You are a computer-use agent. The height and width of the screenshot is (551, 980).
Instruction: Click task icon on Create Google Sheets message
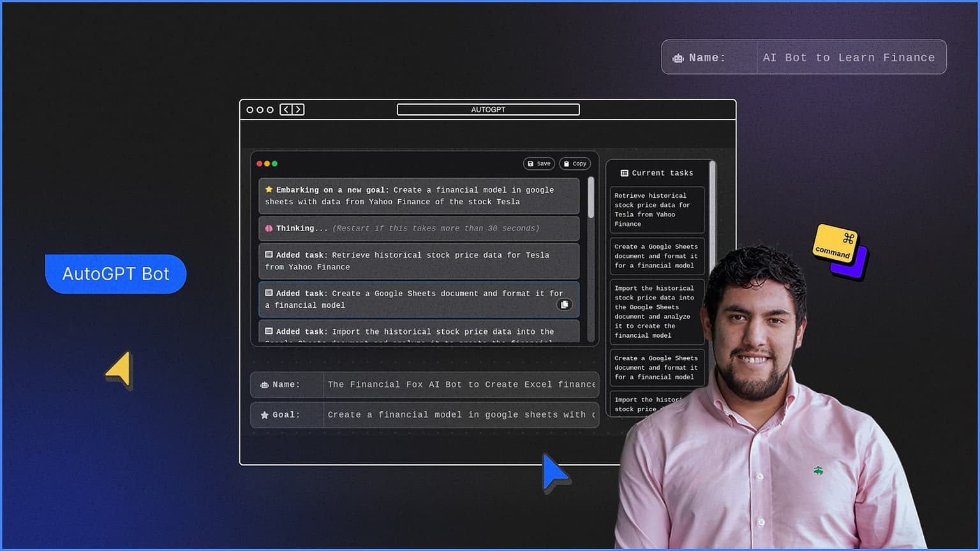(269, 292)
